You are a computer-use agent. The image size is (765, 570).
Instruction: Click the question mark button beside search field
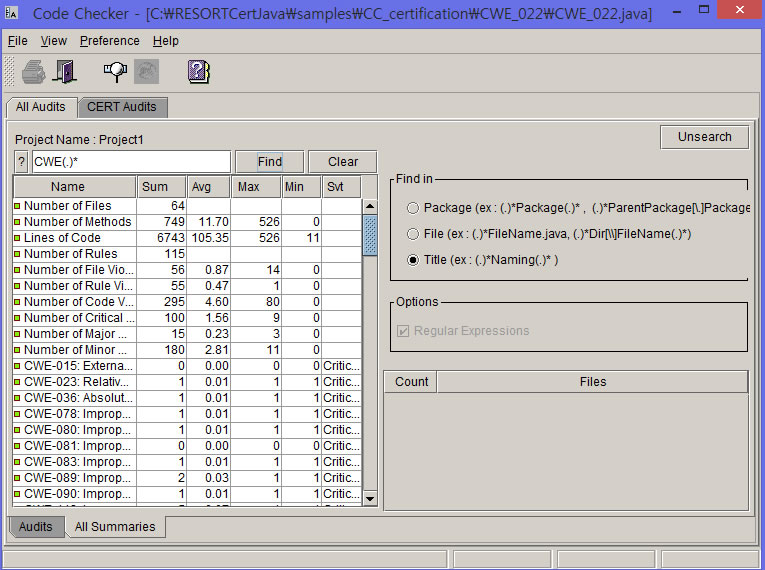coord(21,162)
